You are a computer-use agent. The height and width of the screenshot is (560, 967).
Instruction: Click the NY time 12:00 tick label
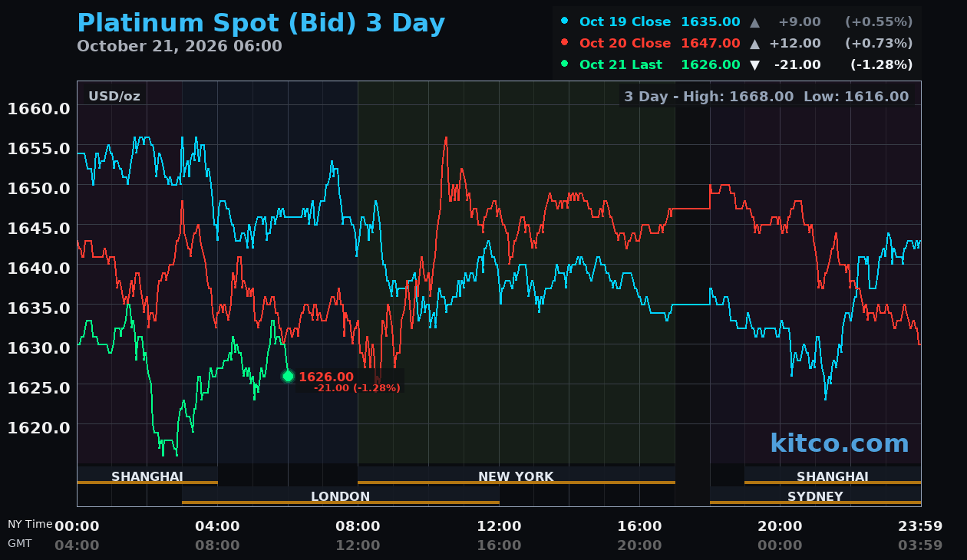(x=499, y=526)
